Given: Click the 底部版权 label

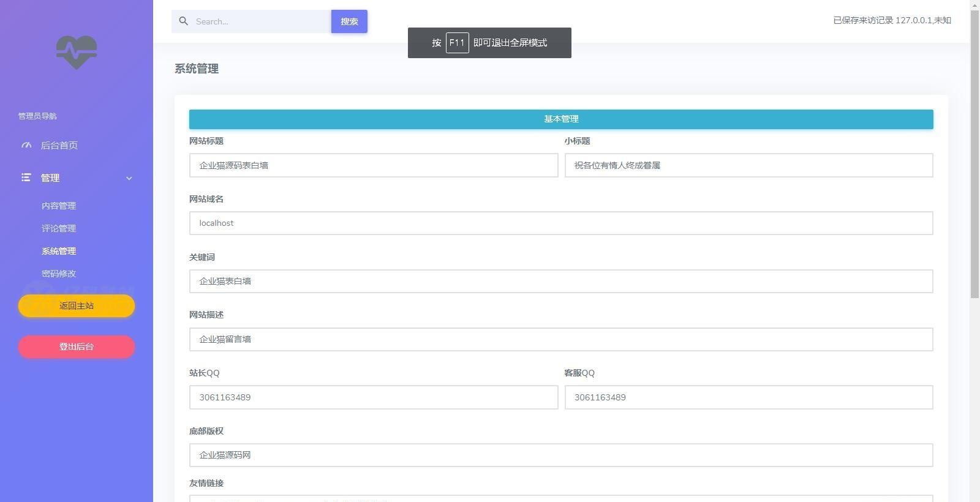Looking at the screenshot, I should tap(206, 431).
